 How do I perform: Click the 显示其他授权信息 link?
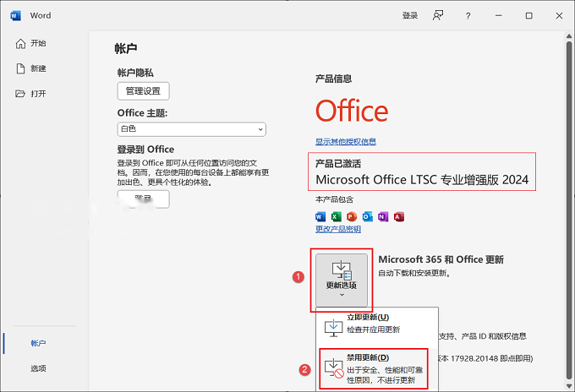tap(346, 142)
